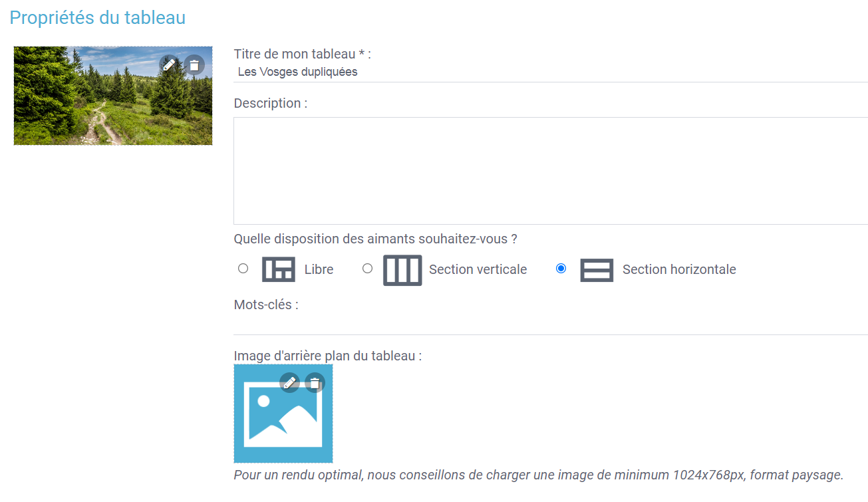Click the "Libre" text label

[319, 269]
